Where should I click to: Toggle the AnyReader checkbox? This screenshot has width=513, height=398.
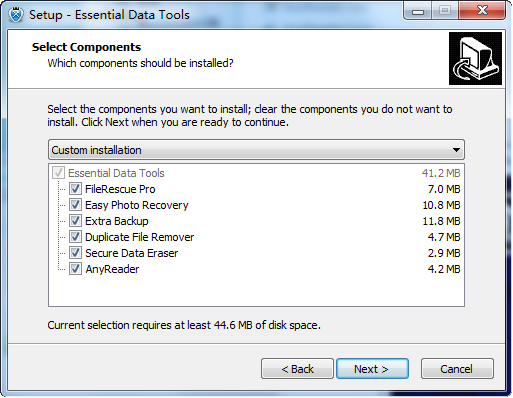click(x=75, y=269)
